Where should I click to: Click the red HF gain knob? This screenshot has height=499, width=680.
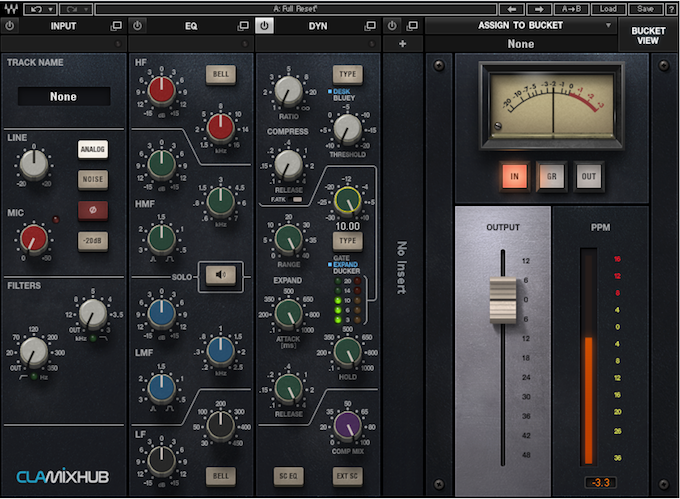[161, 91]
